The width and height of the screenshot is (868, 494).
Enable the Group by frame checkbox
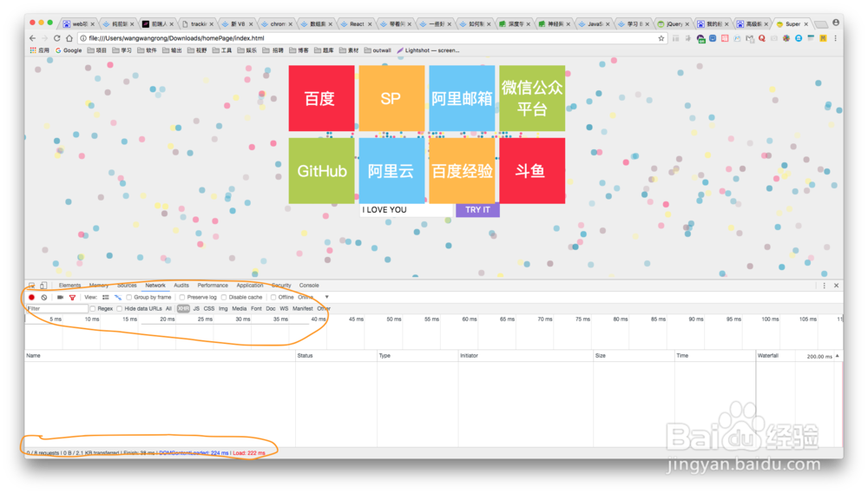click(x=129, y=298)
